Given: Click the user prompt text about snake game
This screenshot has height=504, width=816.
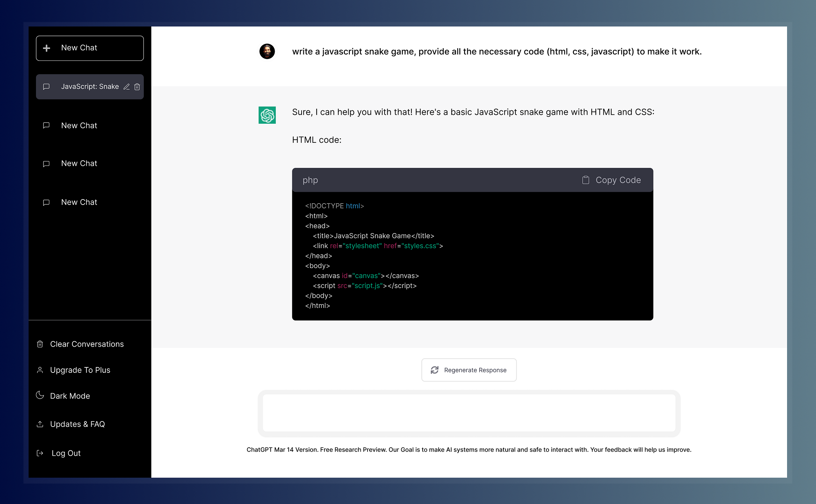Looking at the screenshot, I should click(x=497, y=52).
